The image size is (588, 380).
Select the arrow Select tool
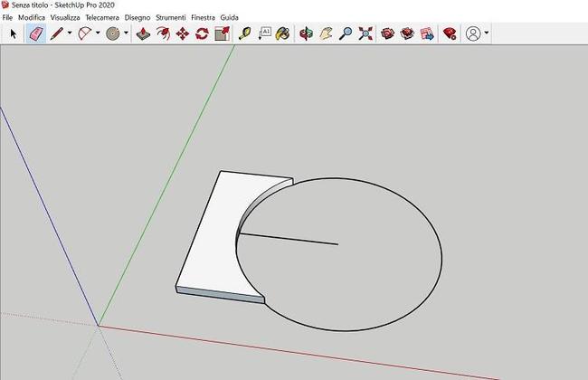coord(14,33)
